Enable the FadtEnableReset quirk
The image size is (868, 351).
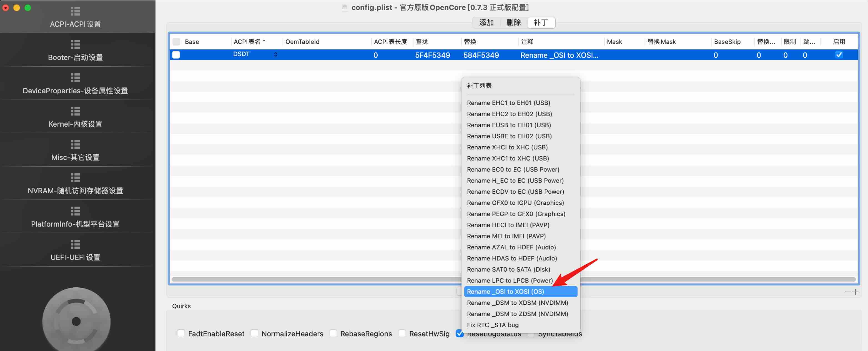181,333
